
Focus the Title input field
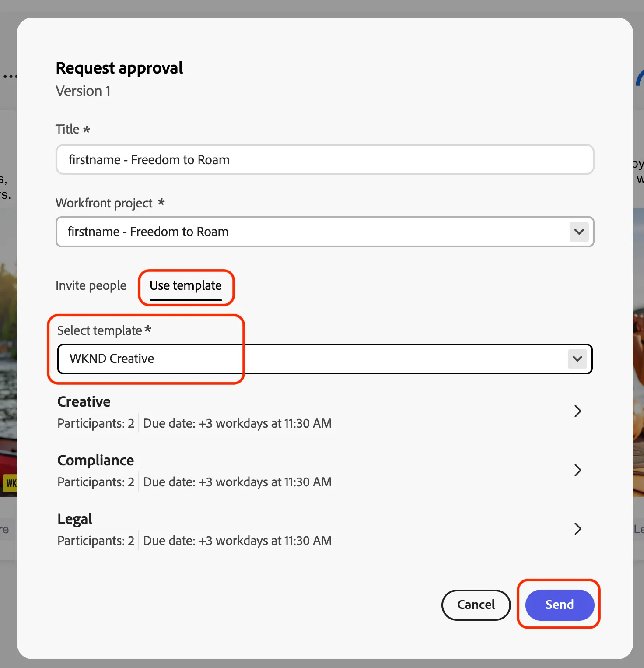point(325,159)
